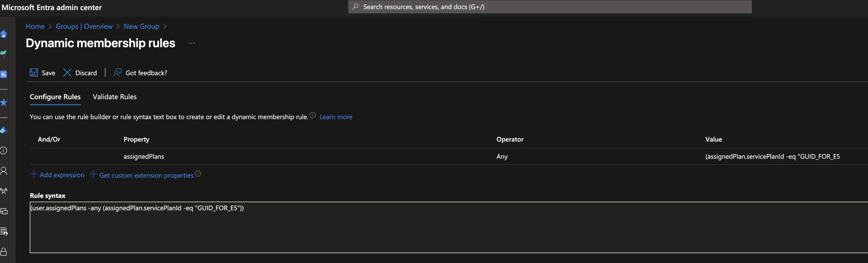Click the Home icon in the sidebar
This screenshot has width=868, height=263.
pyautogui.click(x=4, y=34)
